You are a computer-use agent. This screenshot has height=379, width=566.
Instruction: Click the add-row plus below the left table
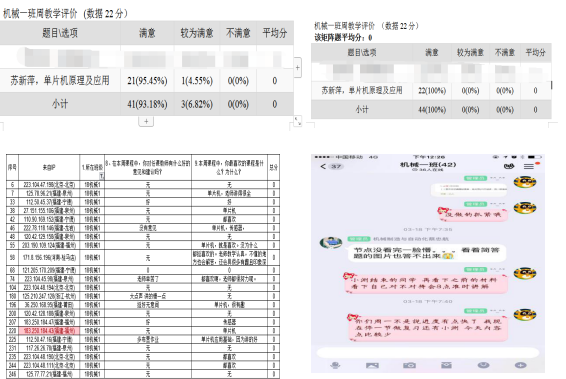tap(146, 121)
